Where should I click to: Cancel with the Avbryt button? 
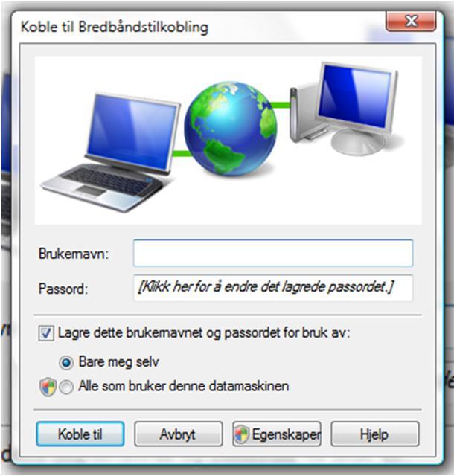tap(179, 434)
